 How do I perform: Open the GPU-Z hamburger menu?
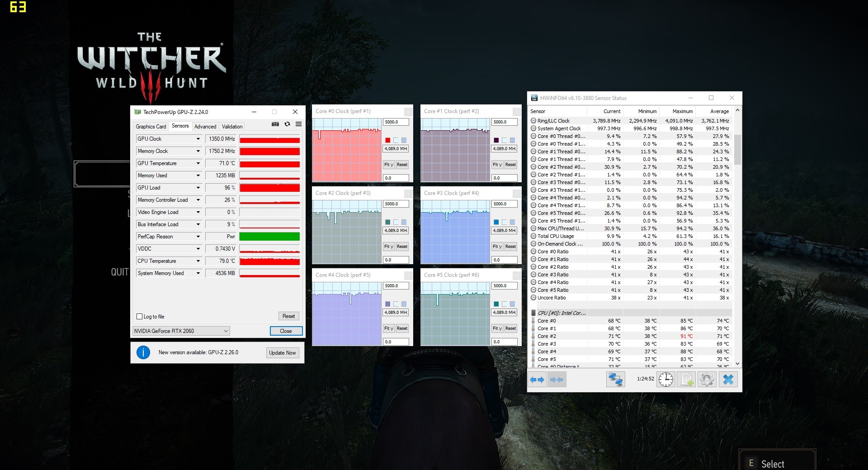[x=298, y=124]
